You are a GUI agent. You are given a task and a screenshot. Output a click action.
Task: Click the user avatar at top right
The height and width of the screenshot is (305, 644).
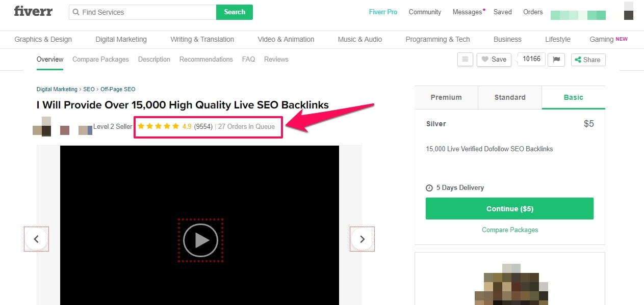[629, 11]
